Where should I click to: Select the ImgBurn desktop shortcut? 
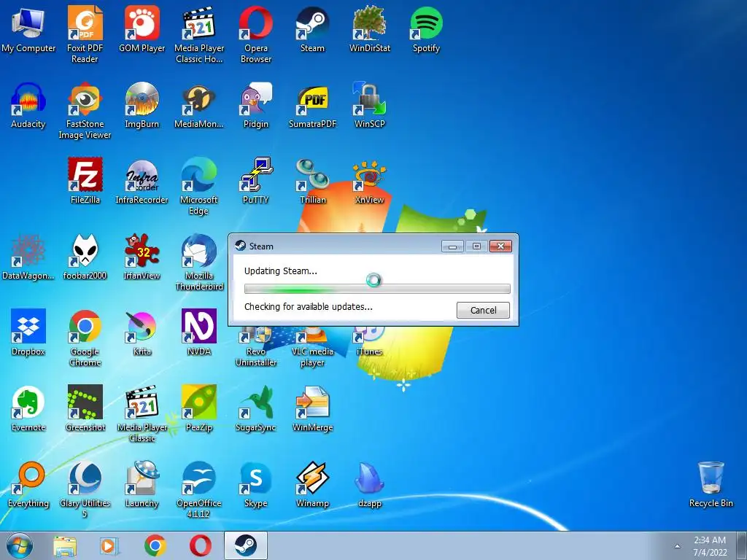[142, 106]
